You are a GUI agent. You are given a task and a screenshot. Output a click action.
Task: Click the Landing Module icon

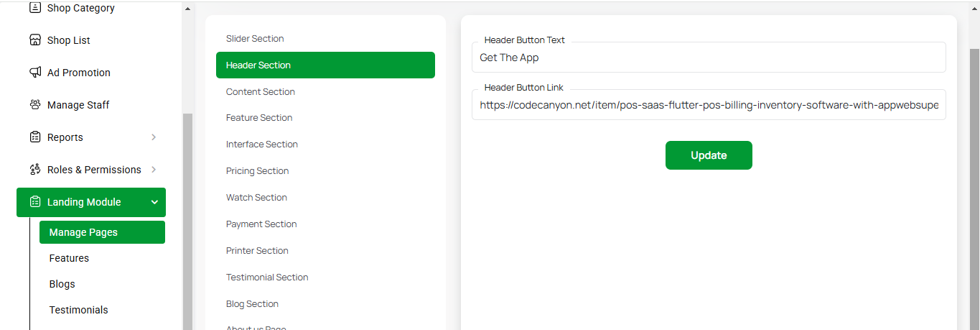tap(35, 202)
